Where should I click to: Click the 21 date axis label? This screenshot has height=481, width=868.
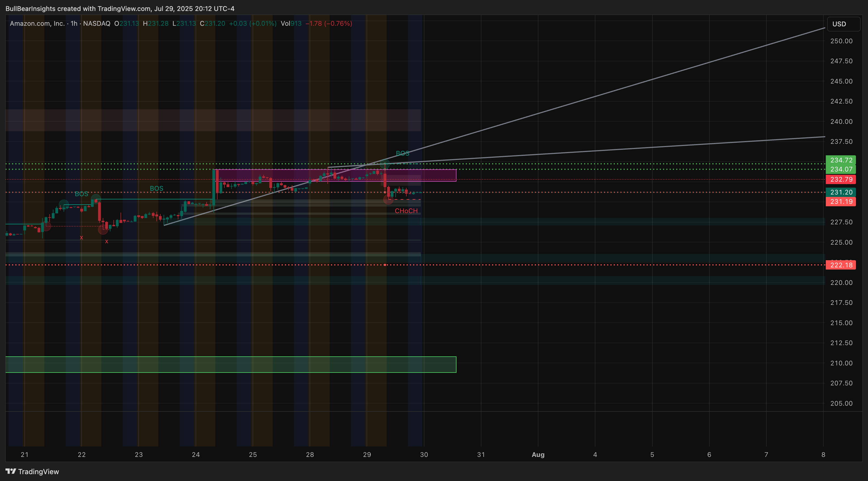coord(25,455)
